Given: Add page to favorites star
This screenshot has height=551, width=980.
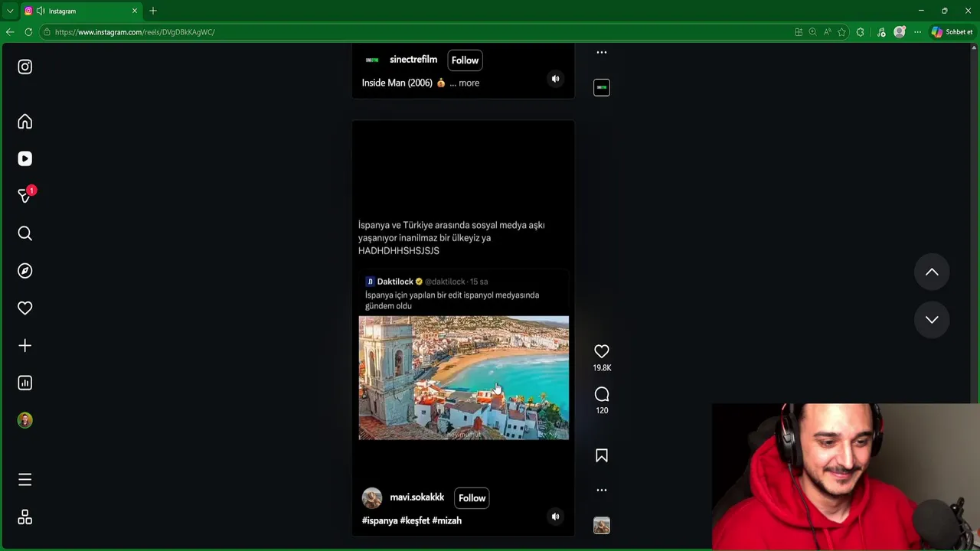Looking at the screenshot, I should coord(841,32).
